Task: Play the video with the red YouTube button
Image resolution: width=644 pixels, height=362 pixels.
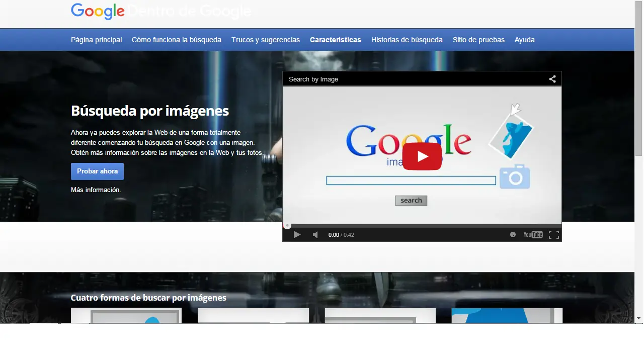Action: pyautogui.click(x=422, y=156)
